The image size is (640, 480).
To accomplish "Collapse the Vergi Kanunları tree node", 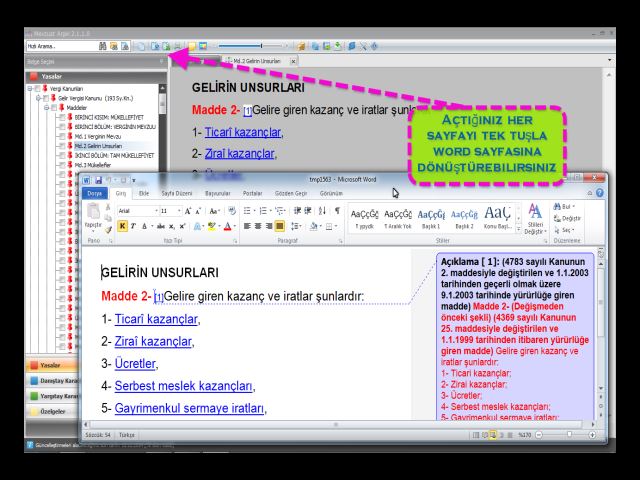I will point(30,89).
